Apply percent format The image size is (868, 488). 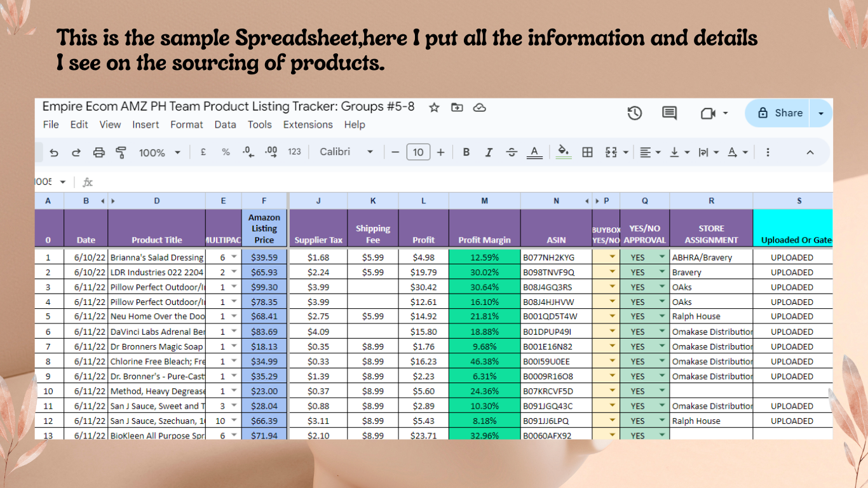coord(226,152)
